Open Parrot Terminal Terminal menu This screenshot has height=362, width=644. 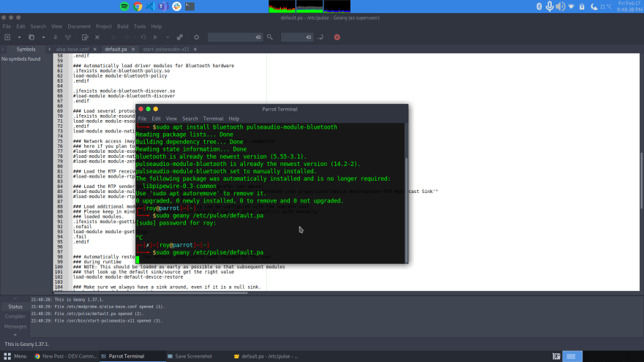coord(213,118)
